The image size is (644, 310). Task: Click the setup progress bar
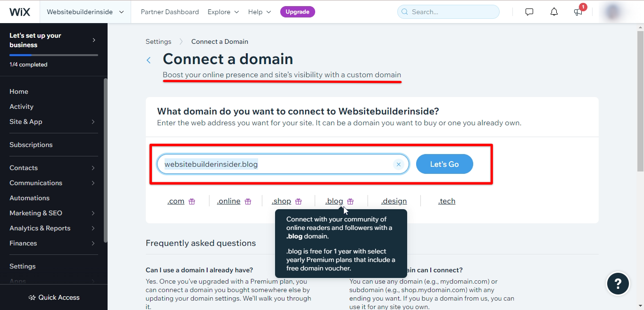(54, 55)
